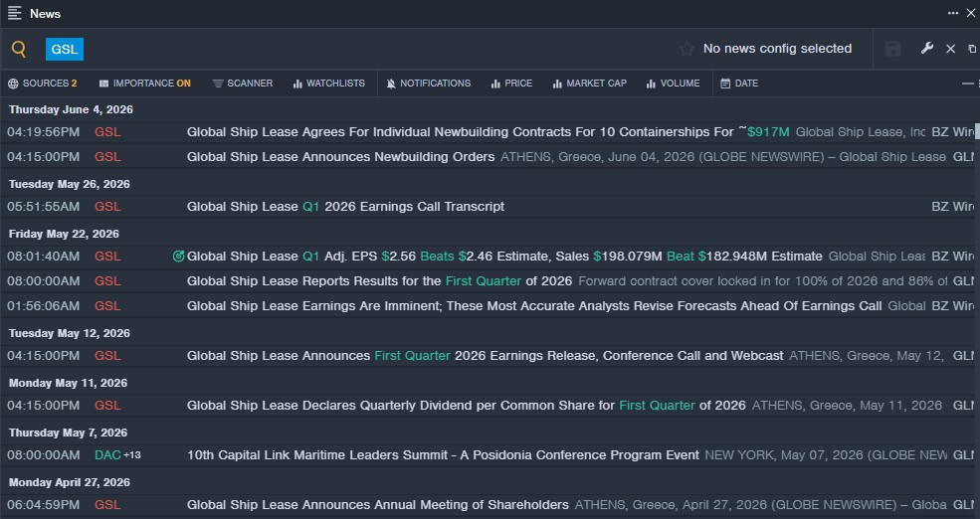Open the No news config selected dropdown

777,49
